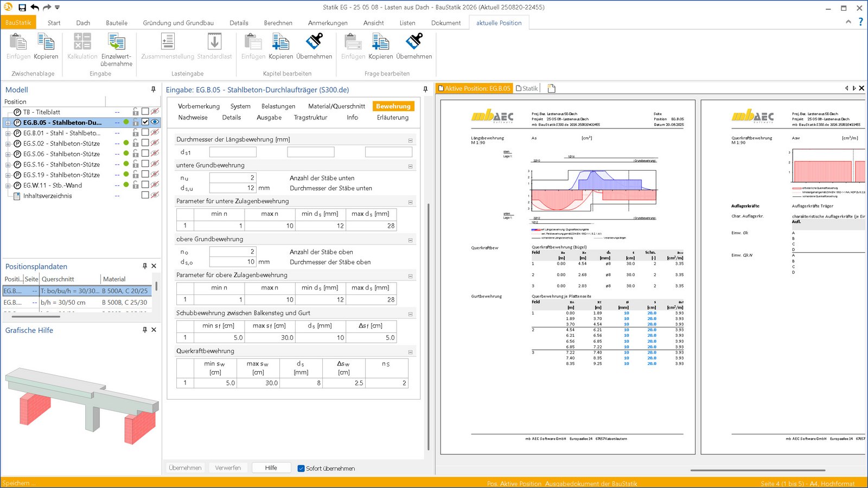Screen dimensions: 868x488
Task: Click the undo arrow in title bar
Action: pyautogui.click(x=35, y=8)
